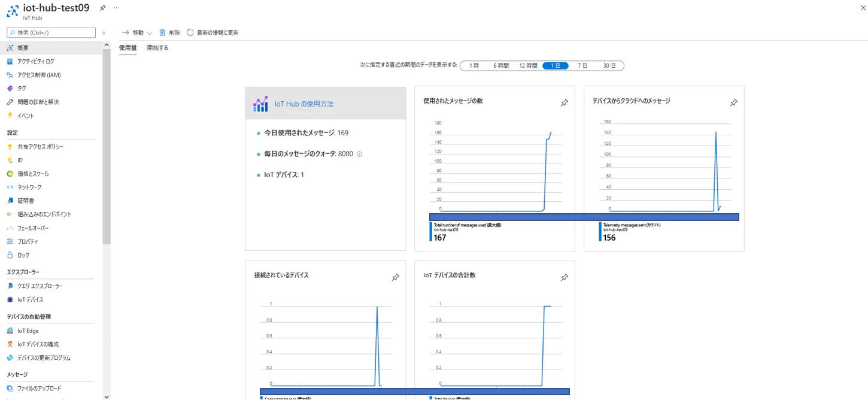The height and width of the screenshot is (400, 868).
Task: Switch to the 開始する tab
Action: click(157, 48)
